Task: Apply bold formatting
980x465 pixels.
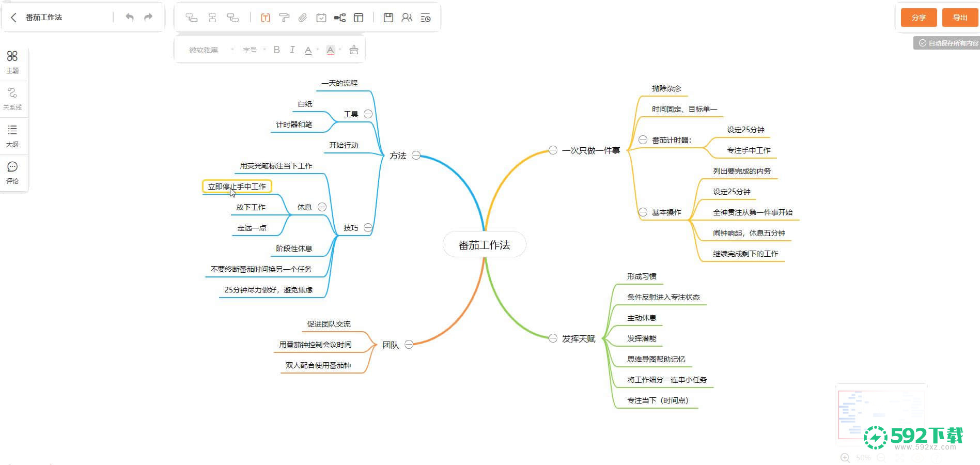Action: (277, 50)
